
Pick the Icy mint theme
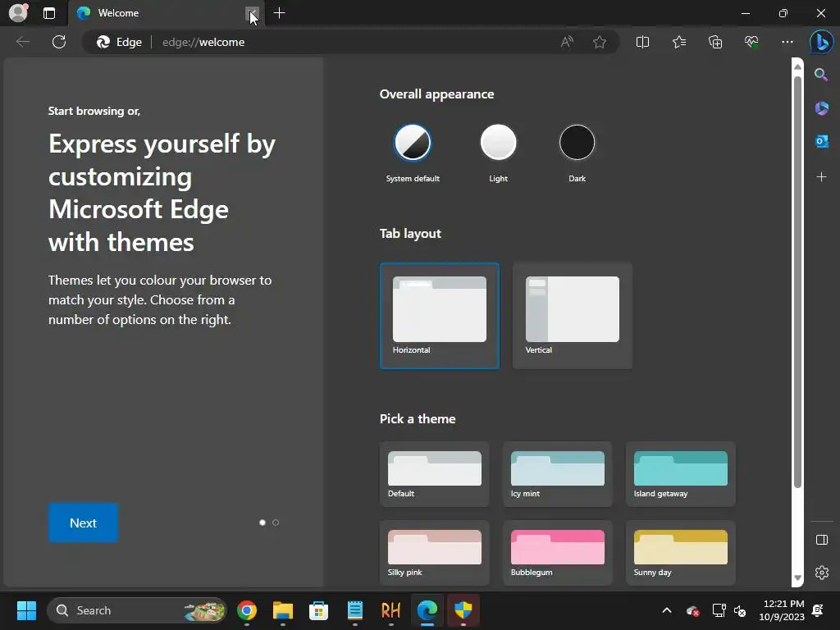tap(557, 474)
